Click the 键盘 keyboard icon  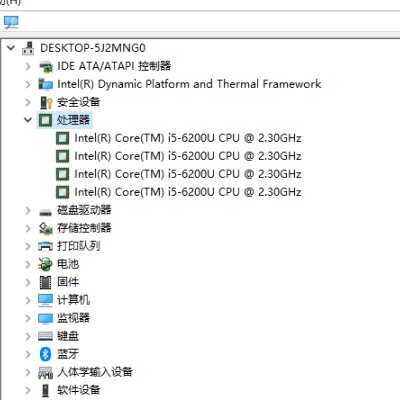coord(45,336)
